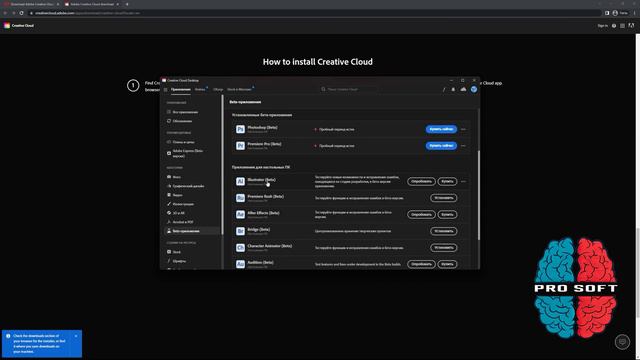
Task: Click the Character Animator (Beta) app icon
Action: tap(240, 248)
